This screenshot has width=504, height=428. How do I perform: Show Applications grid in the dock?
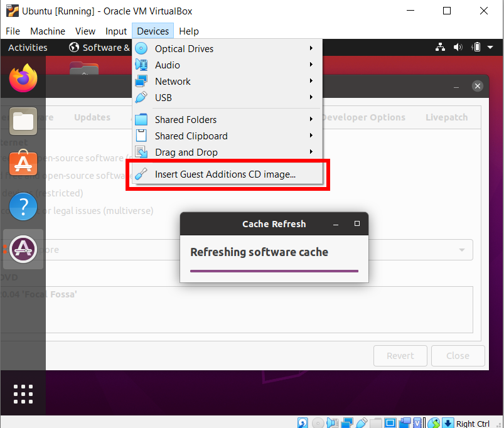[23, 393]
